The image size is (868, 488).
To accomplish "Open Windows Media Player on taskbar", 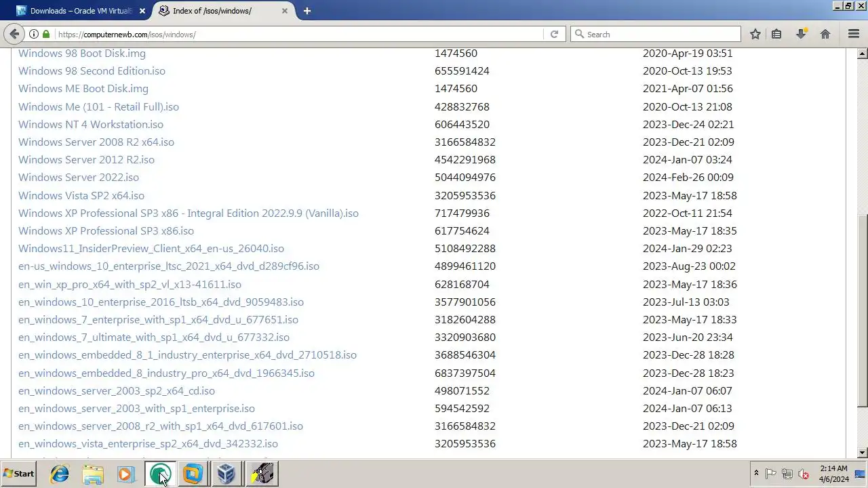I will 125,474.
